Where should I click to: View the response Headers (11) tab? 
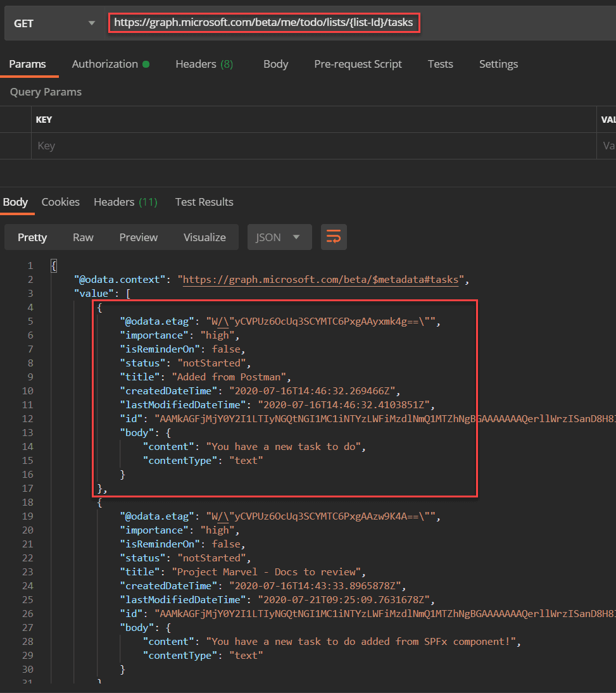(125, 202)
